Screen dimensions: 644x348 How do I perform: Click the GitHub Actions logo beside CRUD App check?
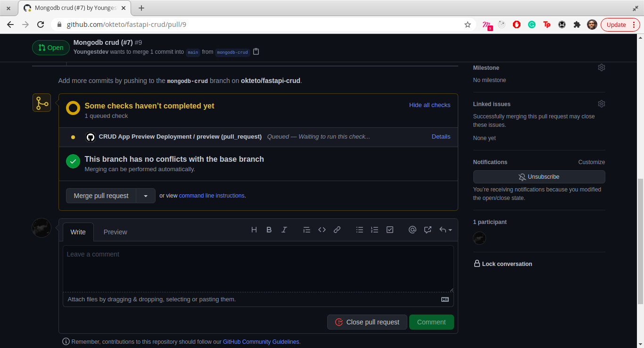coord(91,137)
